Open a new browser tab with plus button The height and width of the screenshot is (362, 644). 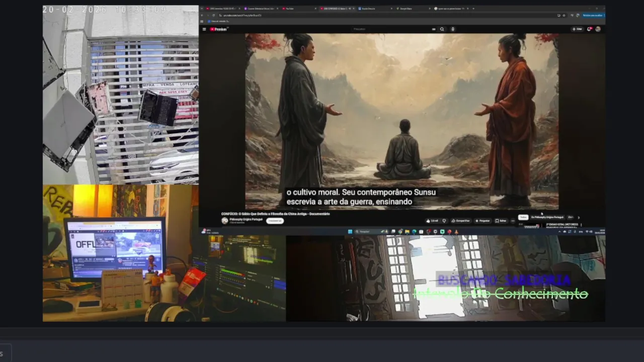(473, 9)
